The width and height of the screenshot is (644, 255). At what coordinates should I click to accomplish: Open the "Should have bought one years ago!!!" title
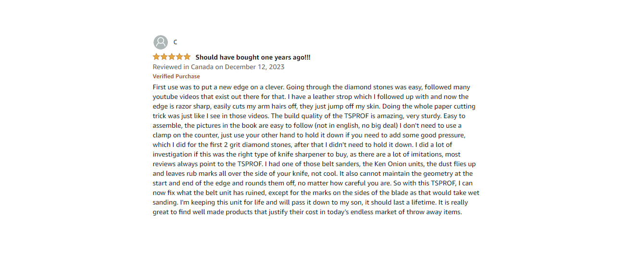pos(253,57)
